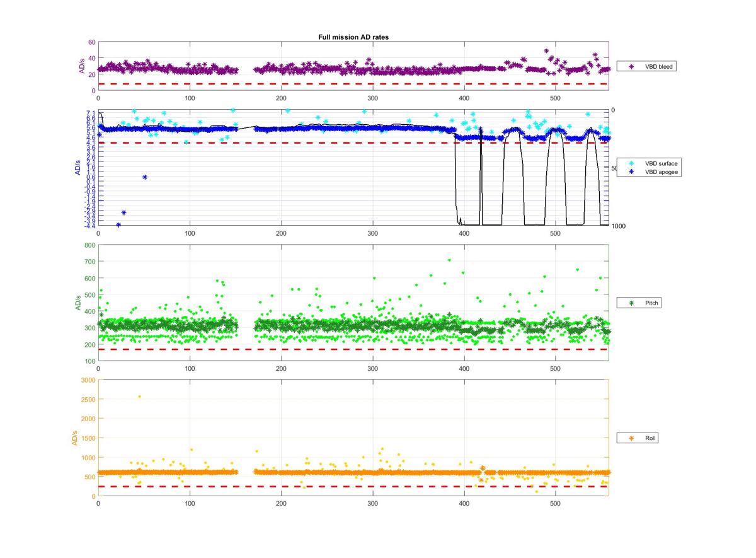
Task: Click the cyan star marker beside VBD surface
Action: click(632, 163)
